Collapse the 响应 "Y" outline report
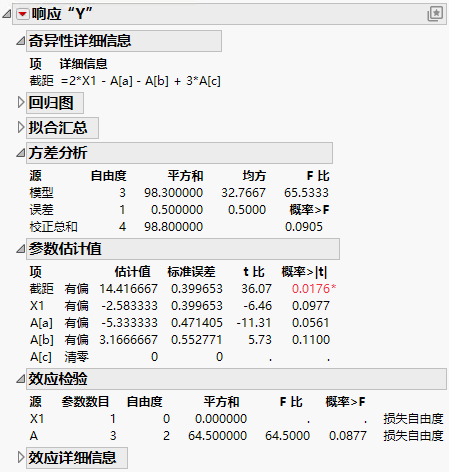Image resolution: width=449 pixels, height=472 pixels. (x=7, y=14)
